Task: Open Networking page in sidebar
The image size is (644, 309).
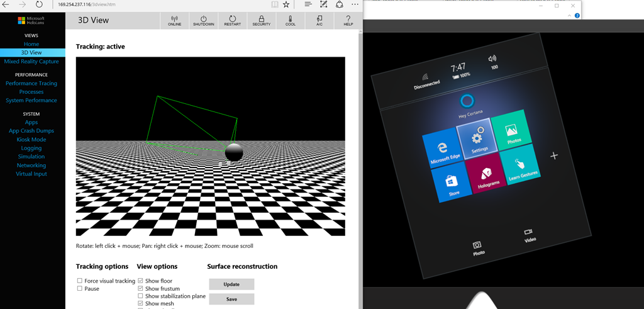Action: pos(31,165)
